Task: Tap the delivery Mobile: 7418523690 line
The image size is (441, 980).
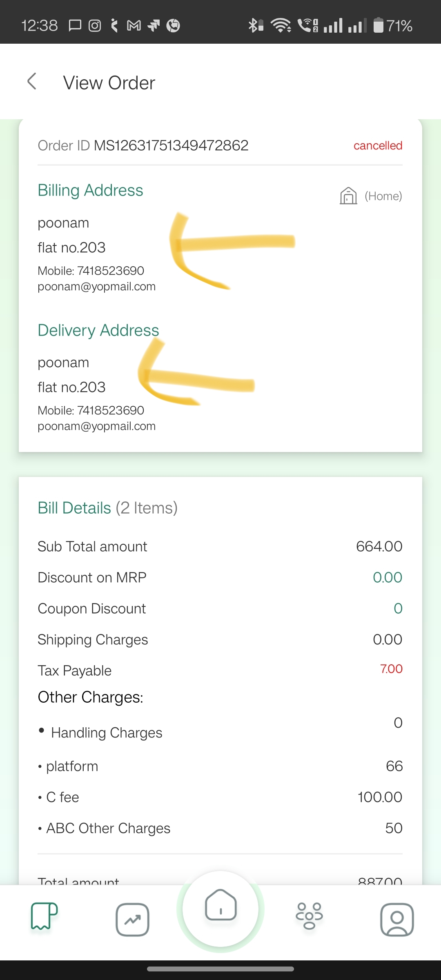Action: (x=91, y=410)
